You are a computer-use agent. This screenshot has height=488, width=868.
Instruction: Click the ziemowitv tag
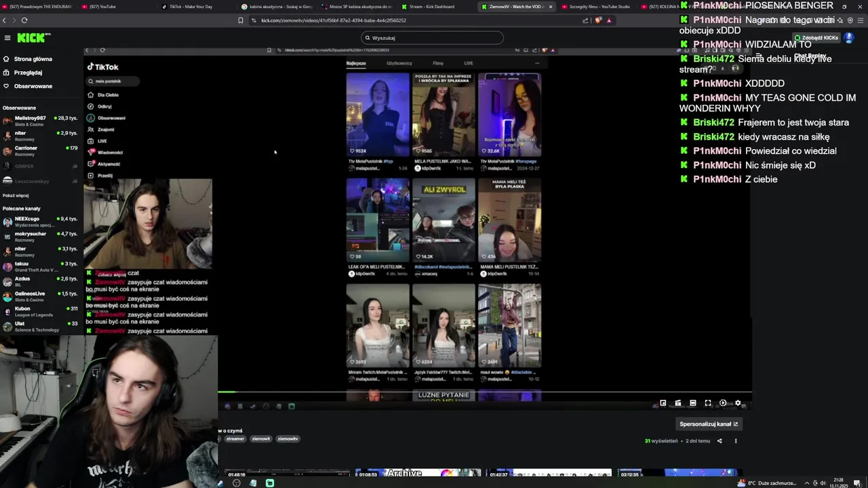(x=288, y=439)
